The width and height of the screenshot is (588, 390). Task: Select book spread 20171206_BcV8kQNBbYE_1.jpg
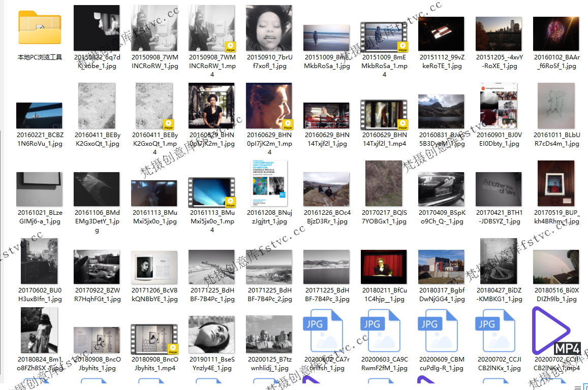click(154, 267)
